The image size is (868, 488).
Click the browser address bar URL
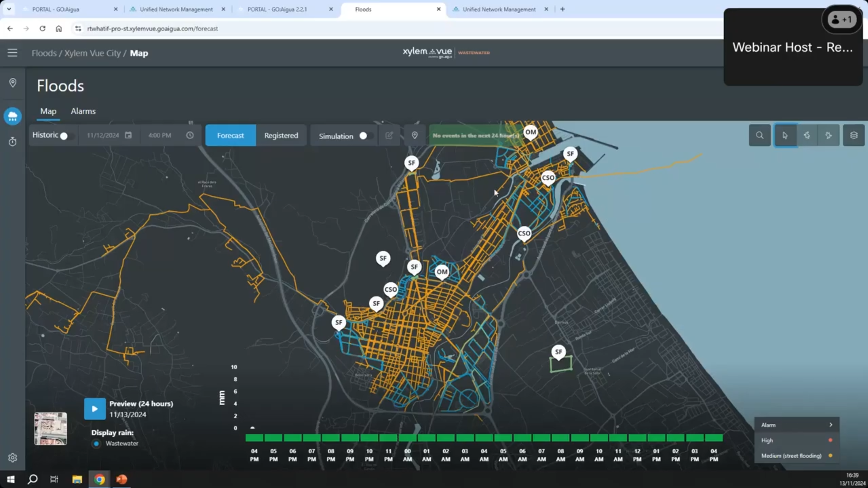coord(152,28)
